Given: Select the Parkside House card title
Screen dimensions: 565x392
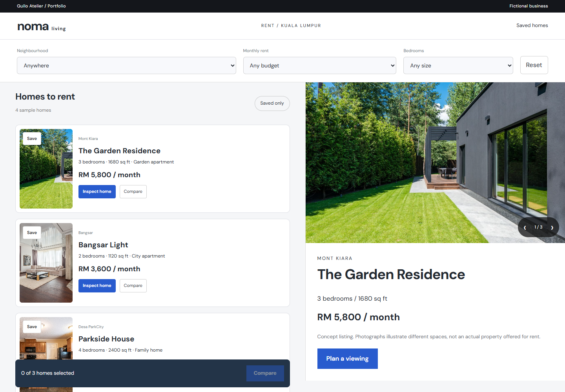Looking at the screenshot, I should (x=106, y=339).
